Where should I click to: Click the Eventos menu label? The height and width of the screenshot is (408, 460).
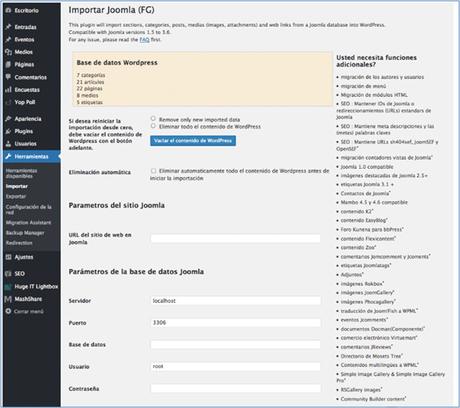pos(24,40)
